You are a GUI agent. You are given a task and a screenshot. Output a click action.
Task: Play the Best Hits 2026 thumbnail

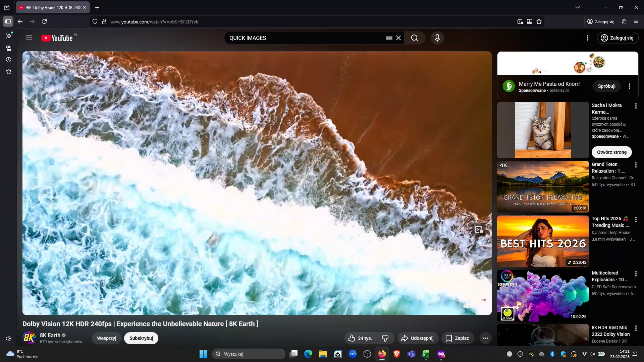543,241
